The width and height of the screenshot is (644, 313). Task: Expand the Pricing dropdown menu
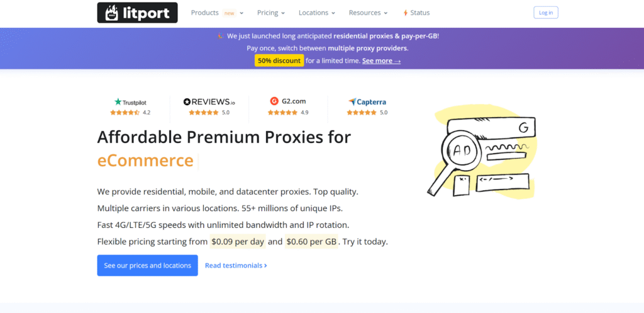(271, 13)
